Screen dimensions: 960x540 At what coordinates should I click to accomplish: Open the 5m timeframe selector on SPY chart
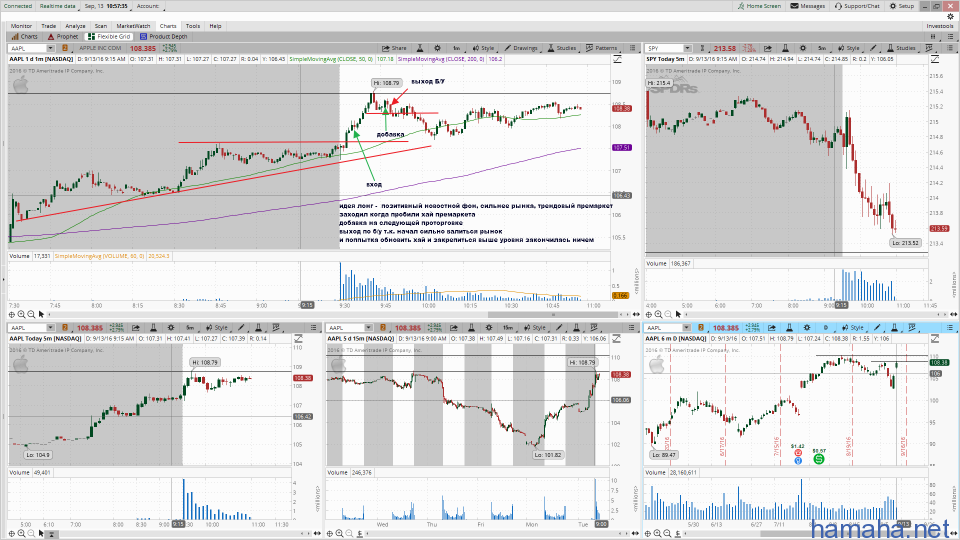tap(822, 48)
